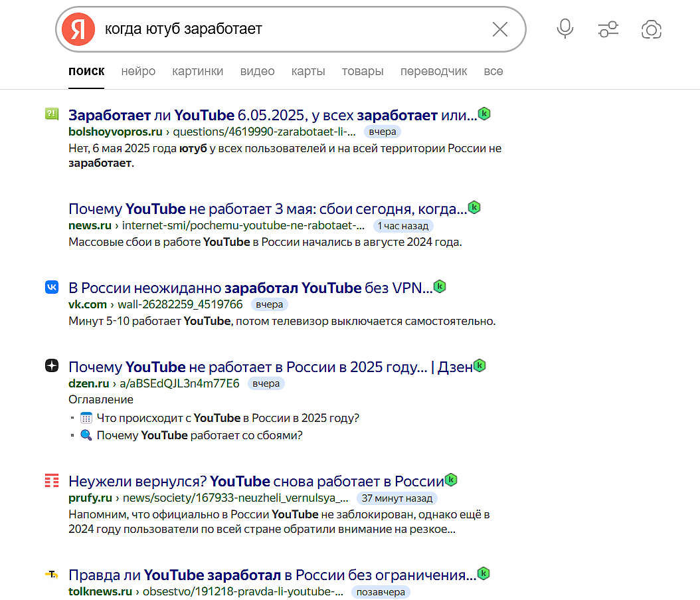700x600 pixels.
Task: Open the news.ru domain link
Action: pyautogui.click(x=90, y=226)
